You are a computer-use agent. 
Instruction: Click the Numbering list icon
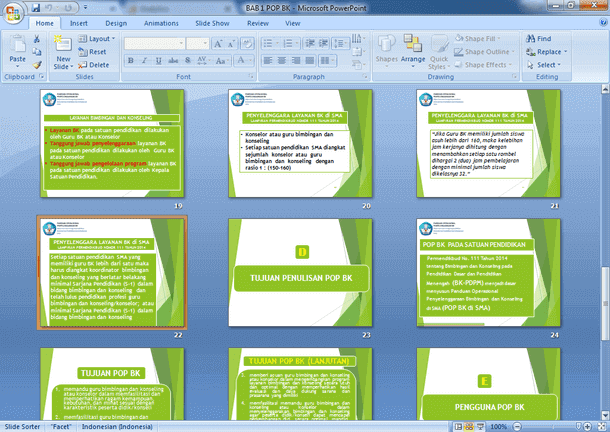[288, 43]
